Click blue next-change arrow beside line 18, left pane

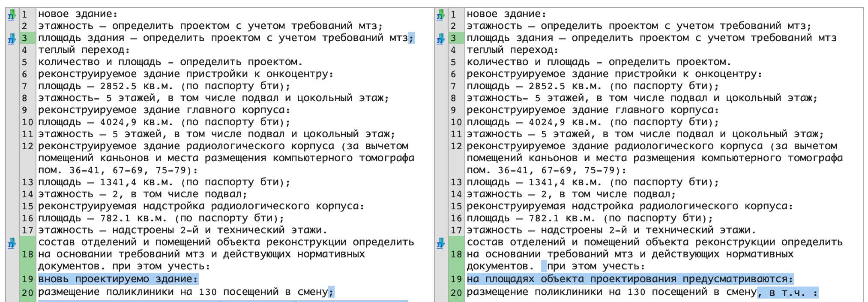click(x=12, y=243)
